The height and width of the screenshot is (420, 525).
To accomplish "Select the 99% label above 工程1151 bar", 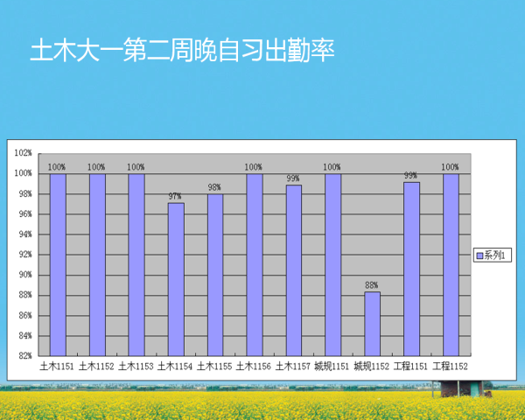I will point(410,175).
